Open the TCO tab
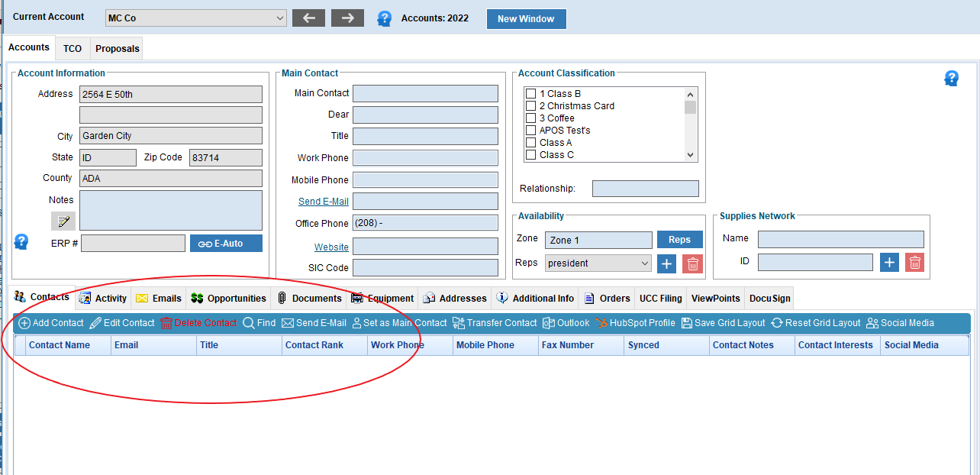The width and height of the screenshot is (980, 475). [x=73, y=49]
